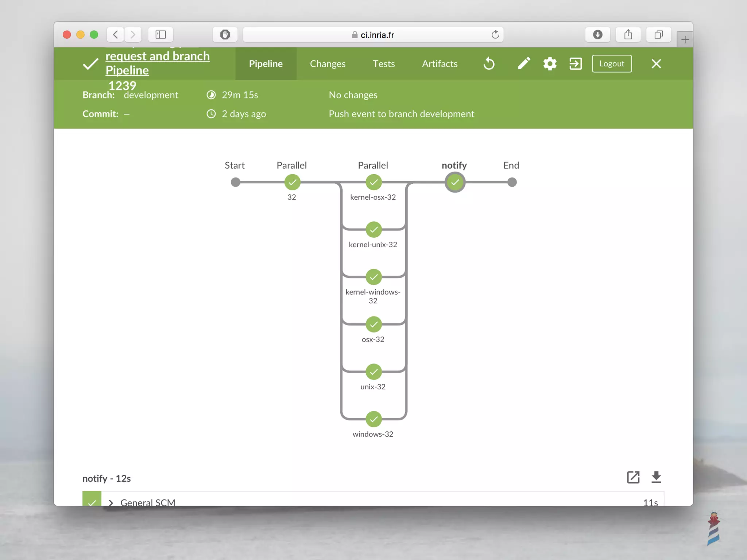
Task: Click the go to classic icon
Action: pyautogui.click(x=575, y=64)
